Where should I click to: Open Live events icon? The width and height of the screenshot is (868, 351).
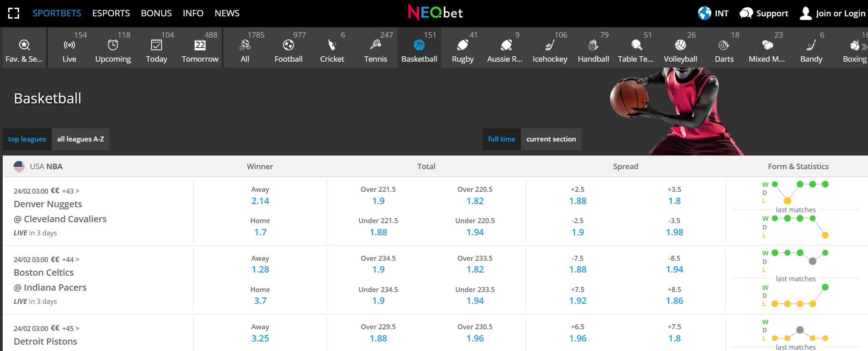pyautogui.click(x=69, y=45)
